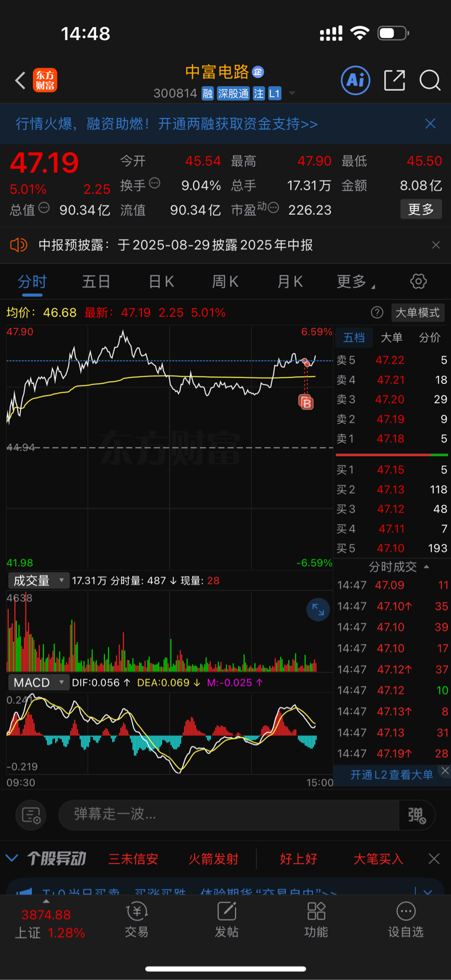Tap the bullet comment list settings icon
451x980 pixels.
pos(31,815)
